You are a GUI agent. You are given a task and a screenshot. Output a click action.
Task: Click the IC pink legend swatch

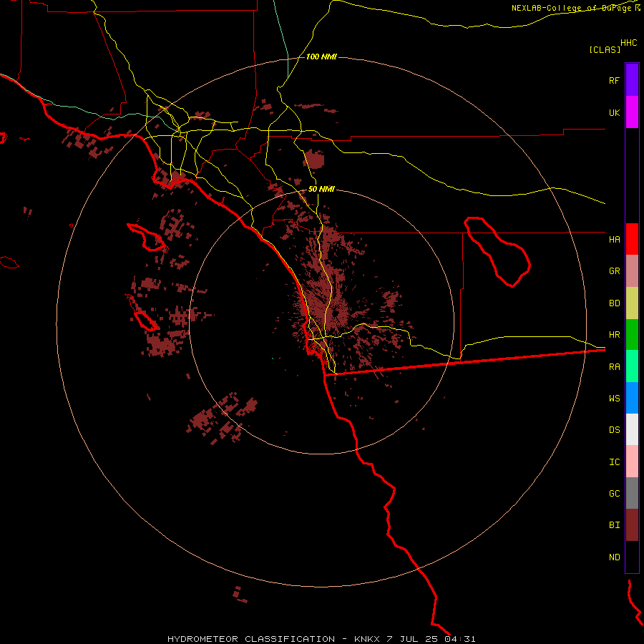click(x=632, y=462)
